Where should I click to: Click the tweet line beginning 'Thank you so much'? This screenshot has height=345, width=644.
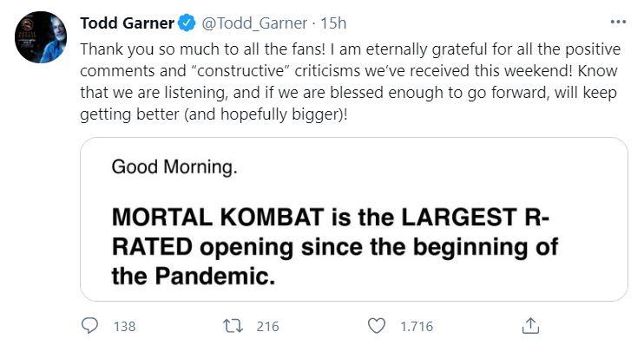pyautogui.click(x=351, y=49)
